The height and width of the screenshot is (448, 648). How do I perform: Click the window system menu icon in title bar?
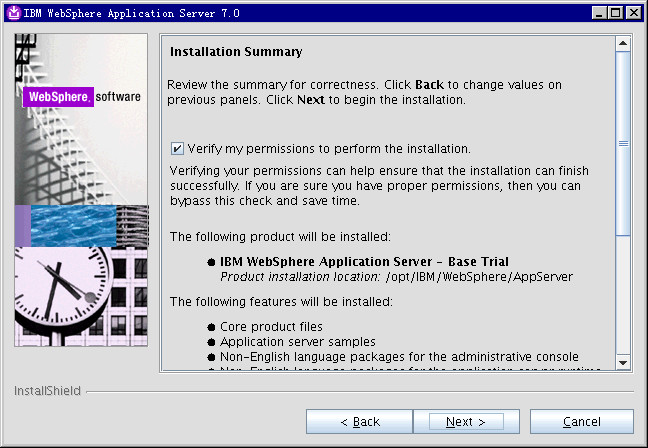click(11, 11)
